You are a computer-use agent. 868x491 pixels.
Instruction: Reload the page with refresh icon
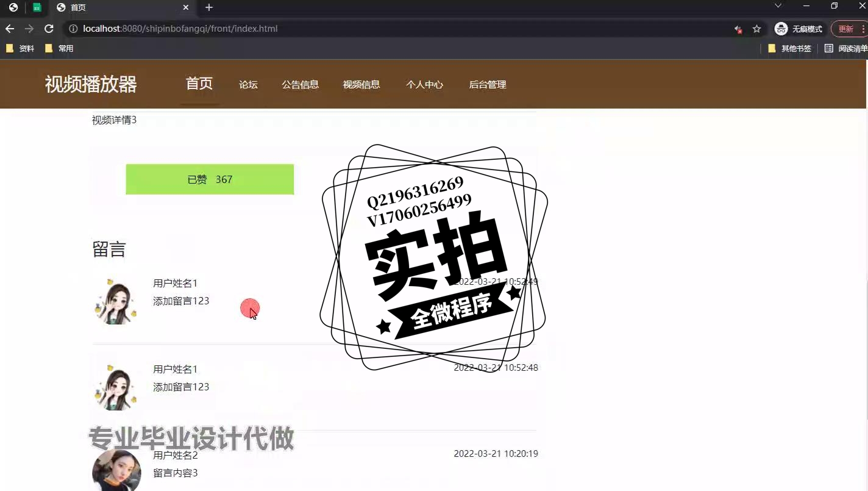click(49, 29)
